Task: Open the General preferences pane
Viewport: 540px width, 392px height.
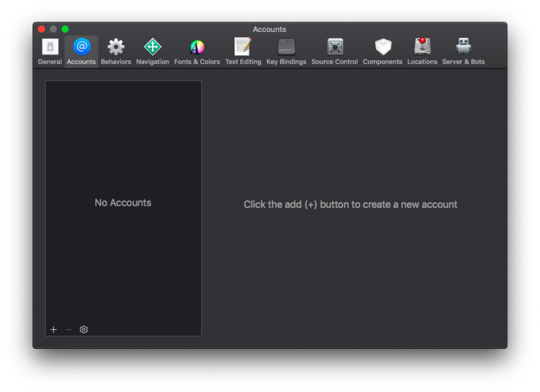Action: [50, 51]
